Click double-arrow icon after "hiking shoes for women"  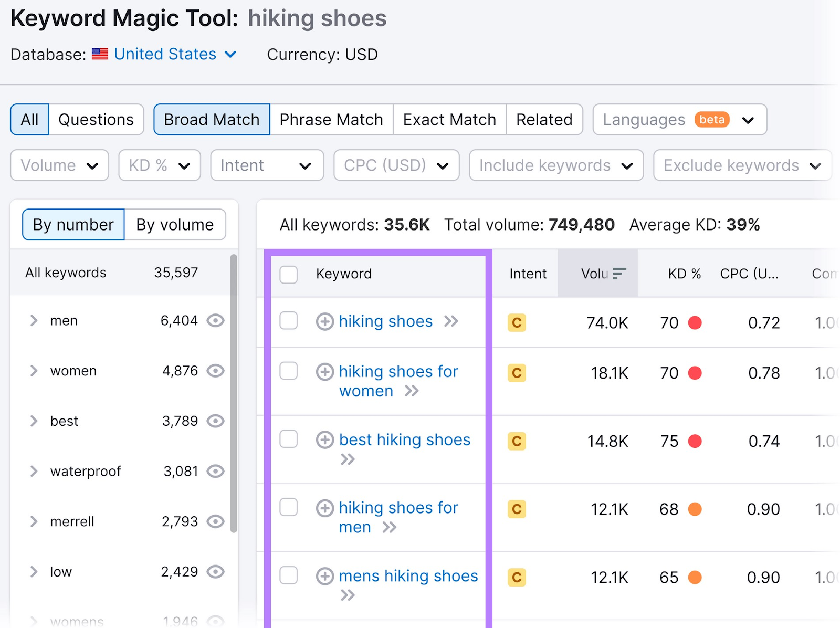click(x=413, y=391)
